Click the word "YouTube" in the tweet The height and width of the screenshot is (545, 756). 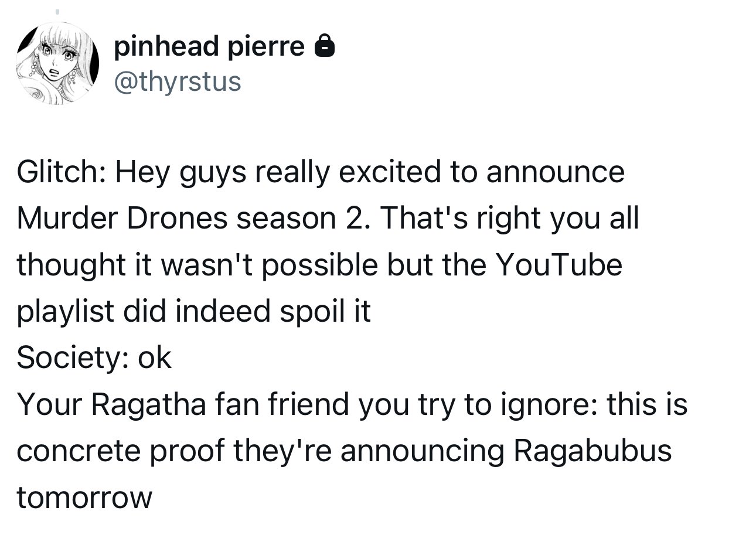click(x=559, y=265)
